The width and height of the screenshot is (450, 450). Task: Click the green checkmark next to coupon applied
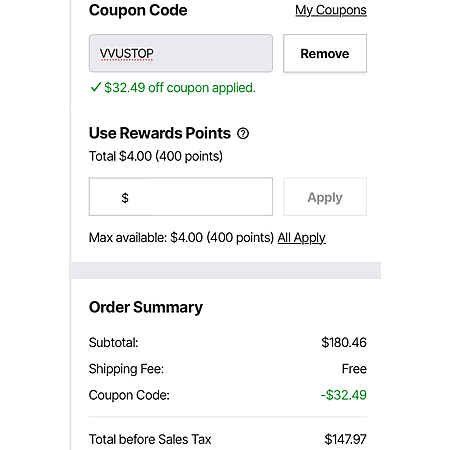[96, 87]
